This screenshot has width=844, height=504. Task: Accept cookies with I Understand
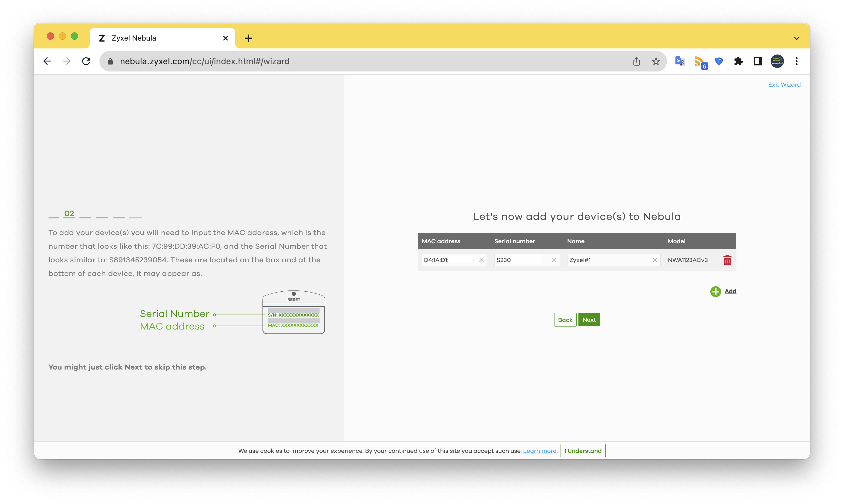pos(583,451)
